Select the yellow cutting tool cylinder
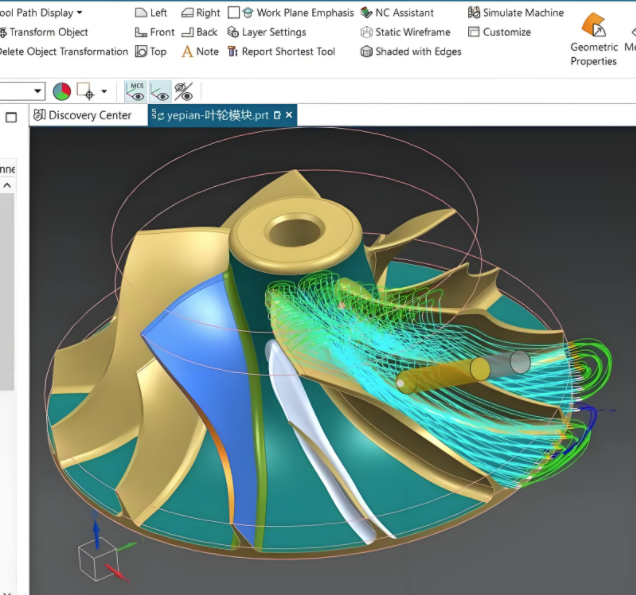Viewport: 636px width, 595px height. point(443,376)
